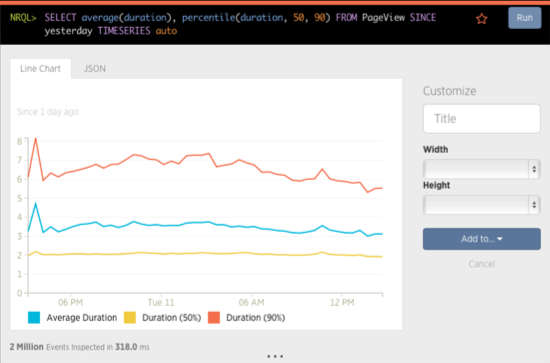Click the Title input field

click(481, 119)
